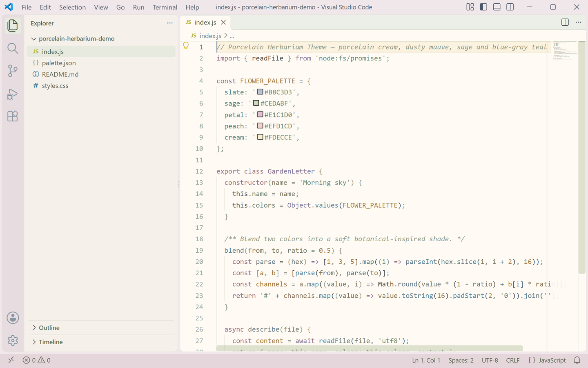Screen dimensions: 588x368
Task: Open the notifications bell
Action: (577, 360)
